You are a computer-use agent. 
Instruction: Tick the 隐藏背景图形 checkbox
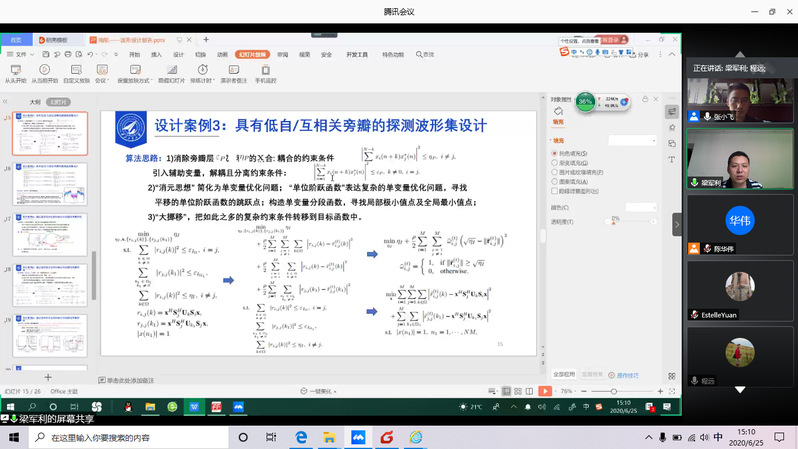point(555,189)
